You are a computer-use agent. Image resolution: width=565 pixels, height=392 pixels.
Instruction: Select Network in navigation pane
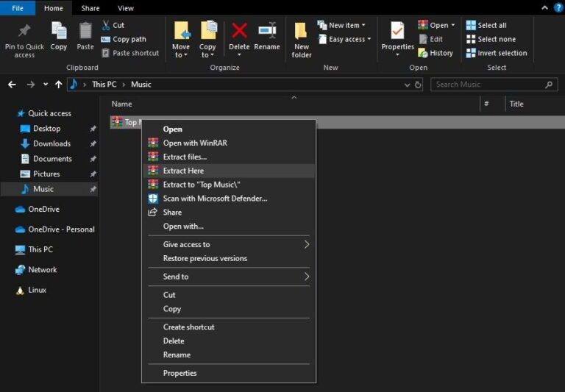click(42, 270)
